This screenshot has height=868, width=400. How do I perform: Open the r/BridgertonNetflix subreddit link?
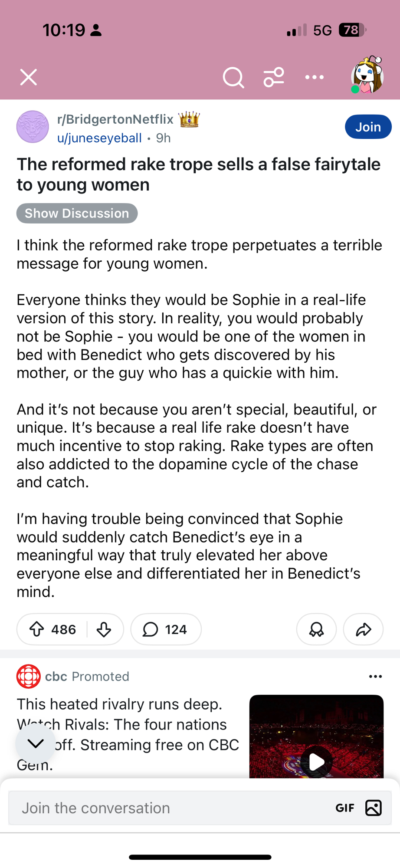[x=115, y=119]
